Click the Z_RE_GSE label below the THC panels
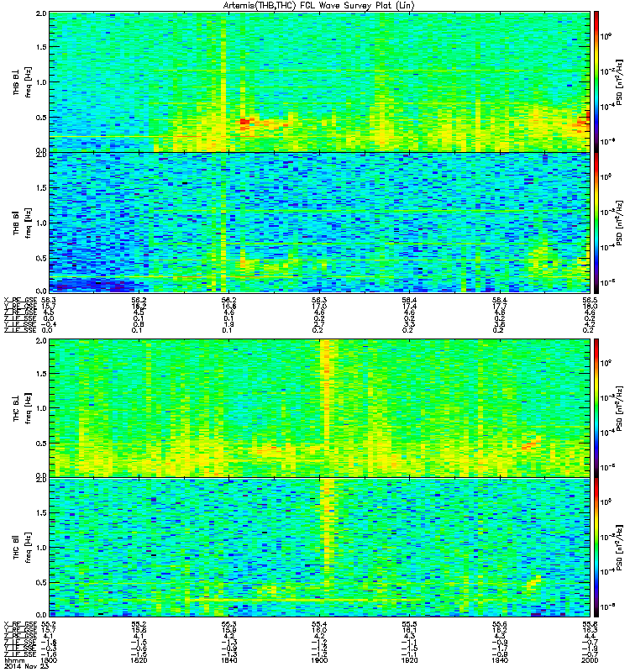The image size is (630, 672). click(x=20, y=636)
